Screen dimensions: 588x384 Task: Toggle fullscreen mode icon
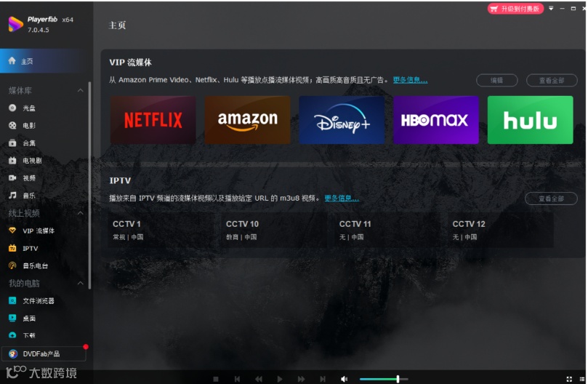point(569,379)
